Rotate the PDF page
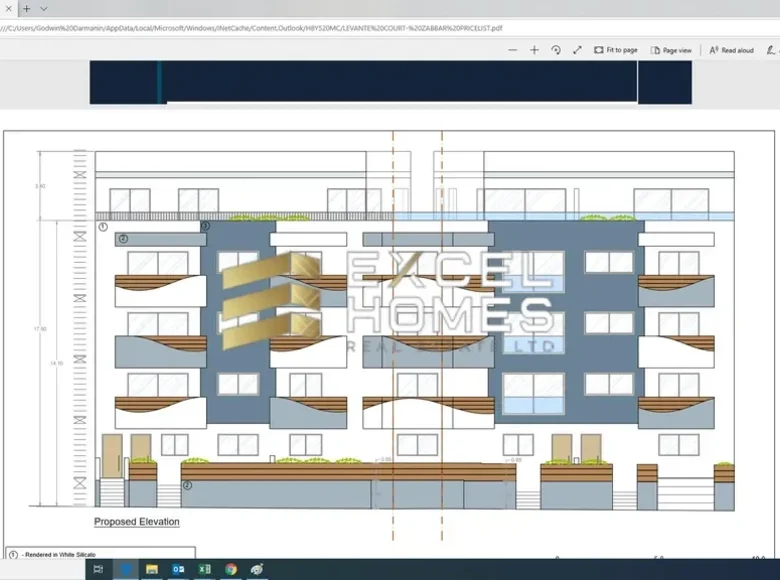Image resolution: width=780 pixels, height=580 pixels. [556, 50]
